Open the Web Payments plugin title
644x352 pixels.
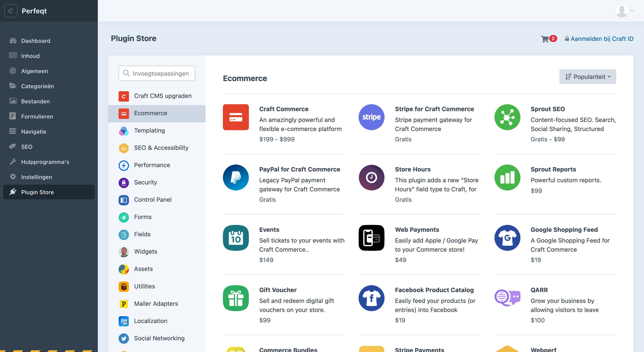click(417, 229)
